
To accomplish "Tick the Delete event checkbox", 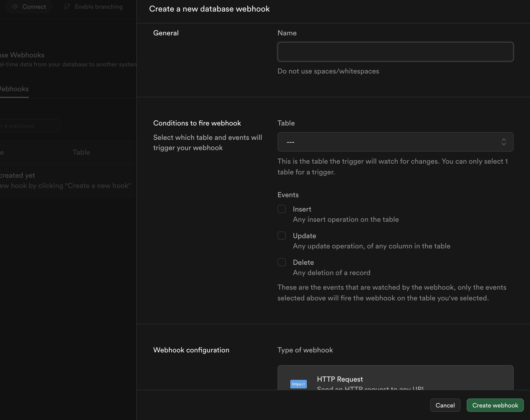I will pos(282,262).
